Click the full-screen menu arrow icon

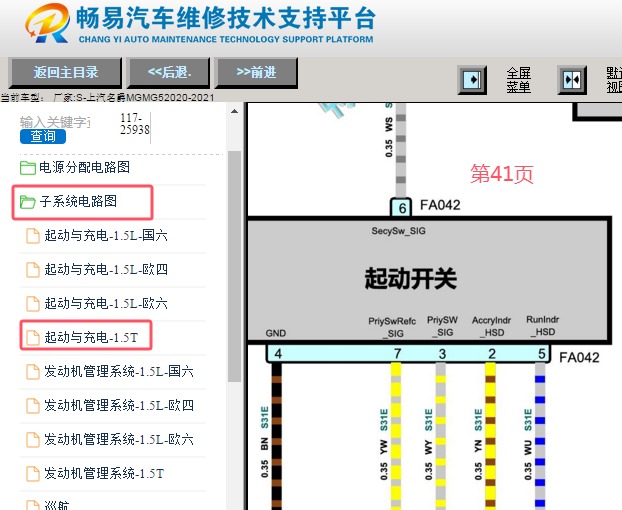tap(472, 80)
